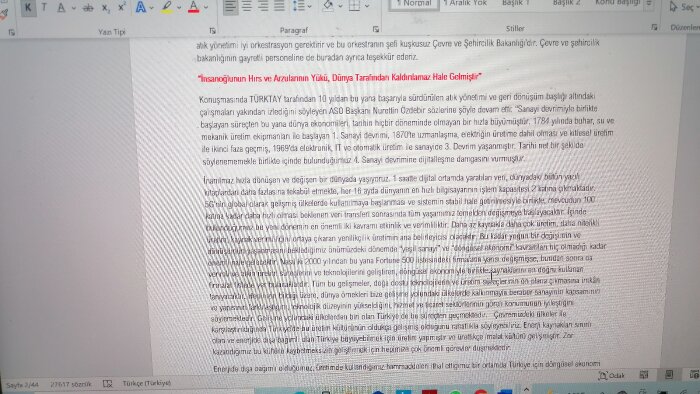This screenshot has height=394, width=700.
Task: Open borders dropdown arrow
Action: click(x=367, y=7)
